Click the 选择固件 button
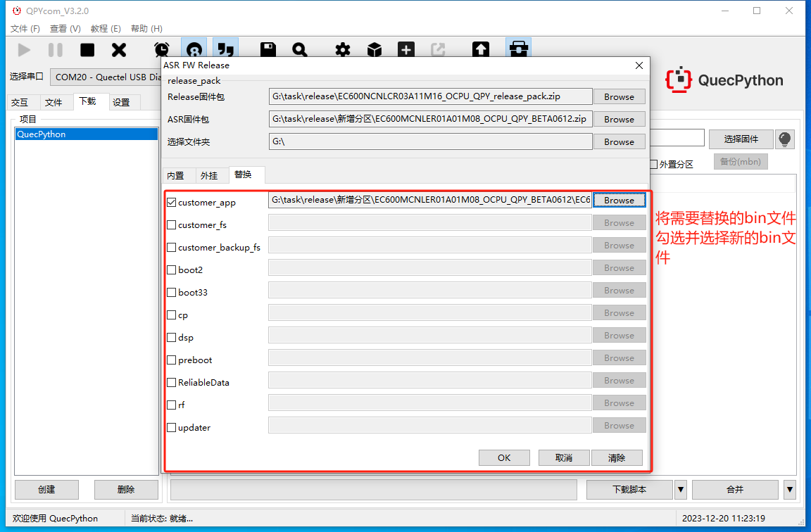 pyautogui.click(x=741, y=139)
